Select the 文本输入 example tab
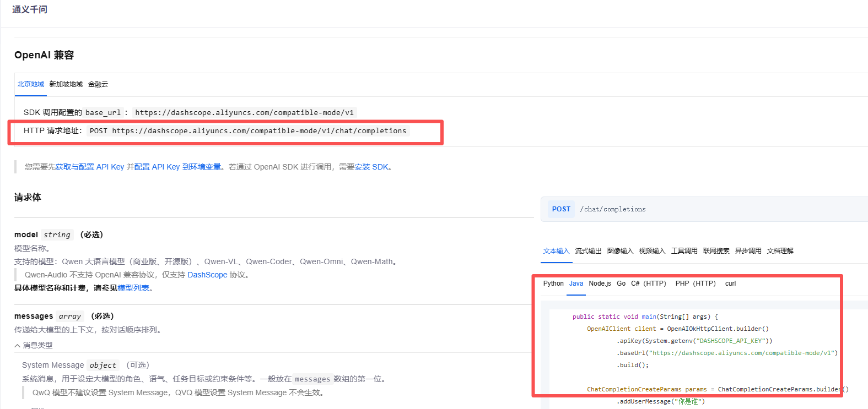 click(x=556, y=251)
